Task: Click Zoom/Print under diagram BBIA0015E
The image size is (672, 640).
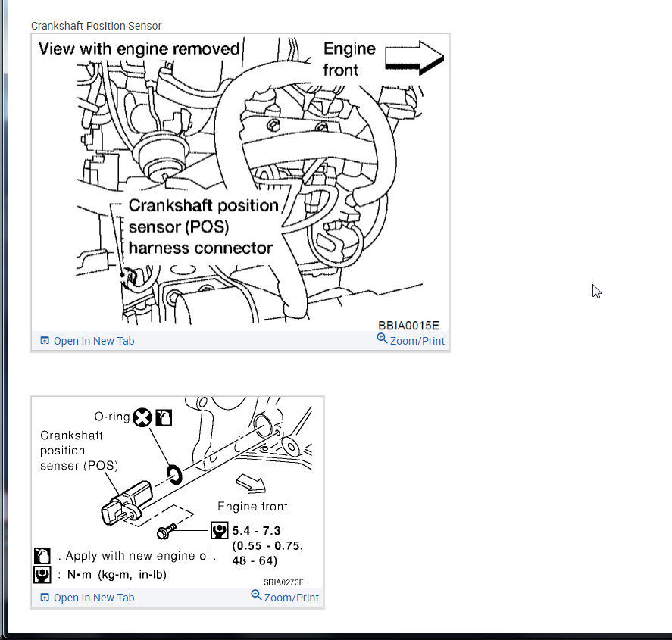Action: [x=411, y=340]
